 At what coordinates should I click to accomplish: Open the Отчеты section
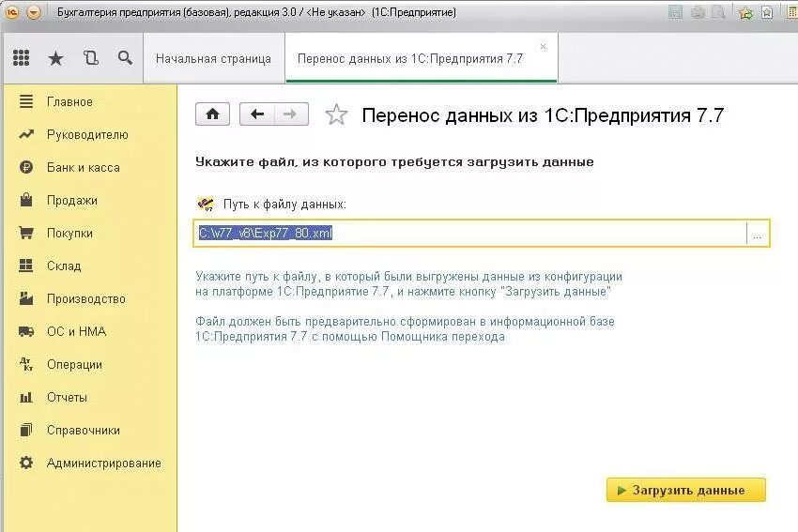(x=88, y=397)
